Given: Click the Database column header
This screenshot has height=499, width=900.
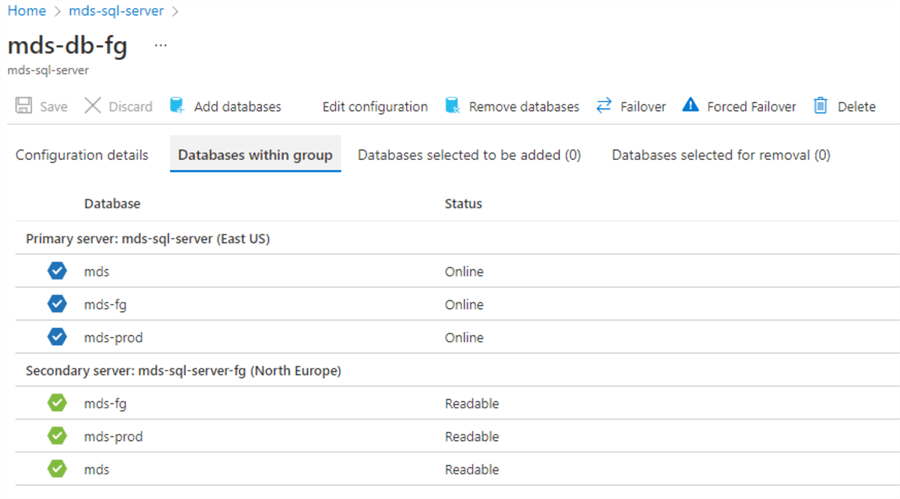Looking at the screenshot, I should point(112,204).
